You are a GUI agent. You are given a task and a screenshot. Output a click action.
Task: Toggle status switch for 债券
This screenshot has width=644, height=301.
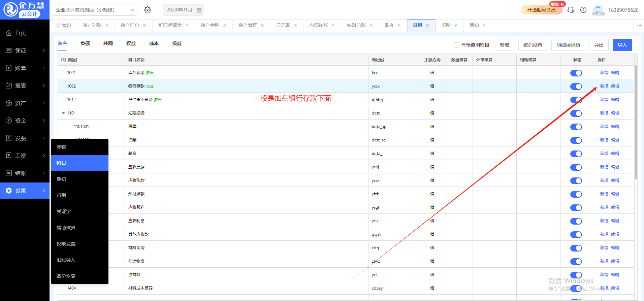click(576, 140)
